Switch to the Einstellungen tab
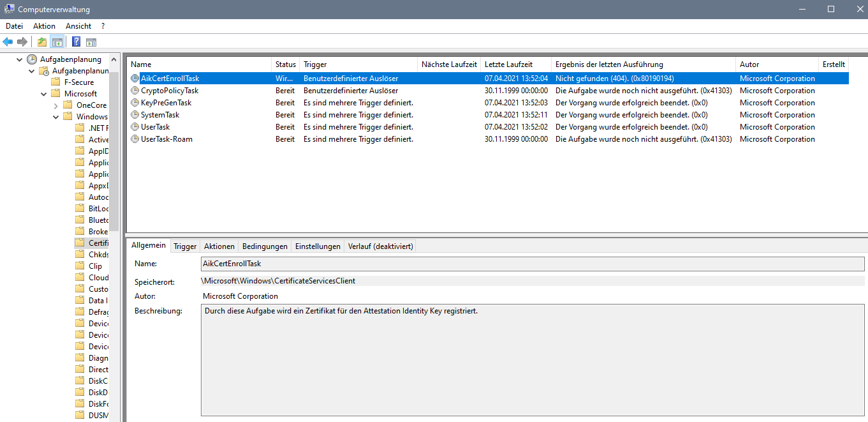868x422 pixels. [x=318, y=246]
